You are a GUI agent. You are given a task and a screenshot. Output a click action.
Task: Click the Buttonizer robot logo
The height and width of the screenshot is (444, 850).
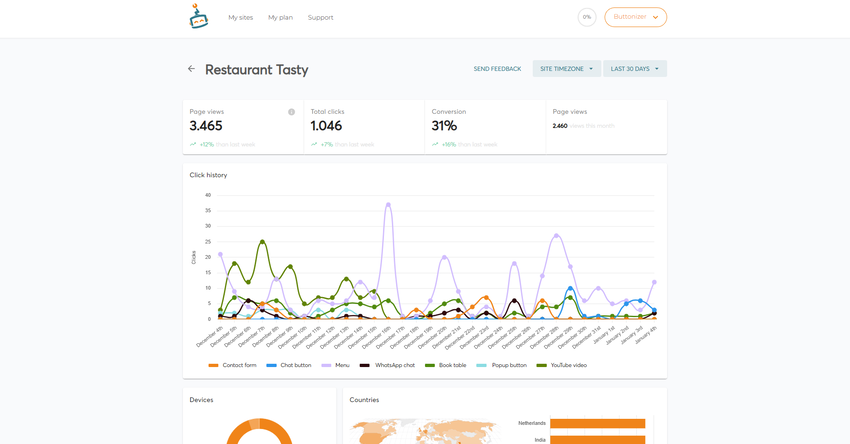198,16
